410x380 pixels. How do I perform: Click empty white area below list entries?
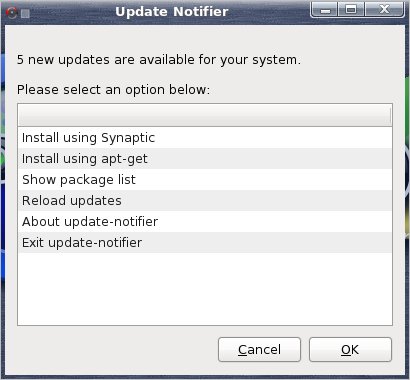[x=205, y=289]
